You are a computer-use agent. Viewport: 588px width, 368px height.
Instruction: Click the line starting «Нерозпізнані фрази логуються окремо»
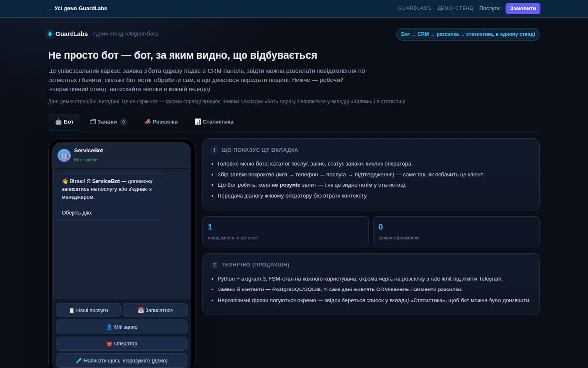[374, 300]
